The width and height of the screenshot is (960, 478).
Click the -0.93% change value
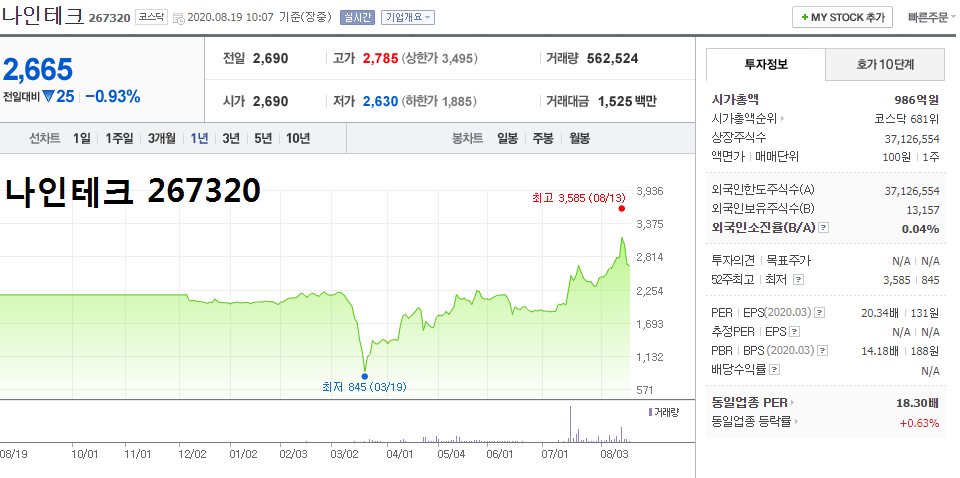(x=113, y=97)
